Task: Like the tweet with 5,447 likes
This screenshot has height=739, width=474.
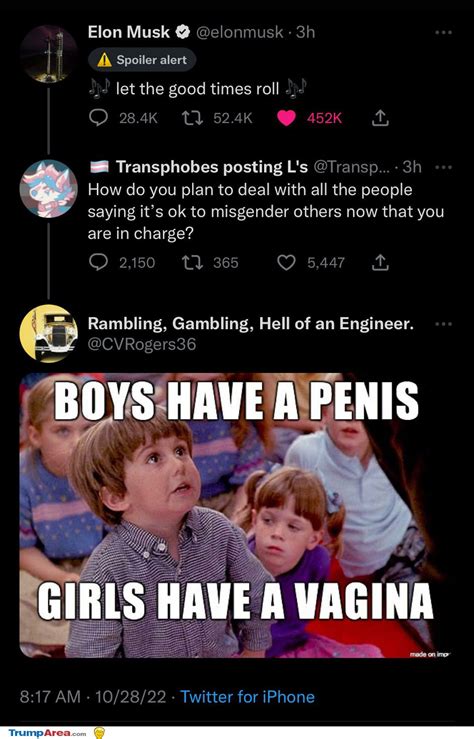Action: (286, 262)
